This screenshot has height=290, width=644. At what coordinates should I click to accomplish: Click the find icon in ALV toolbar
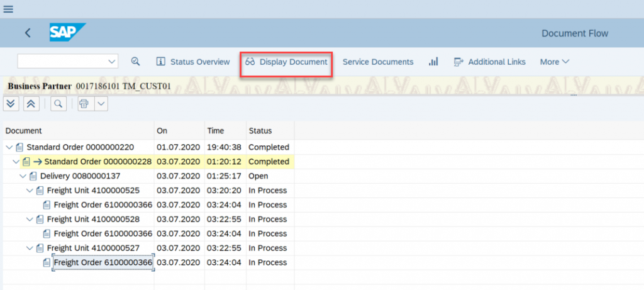[58, 104]
